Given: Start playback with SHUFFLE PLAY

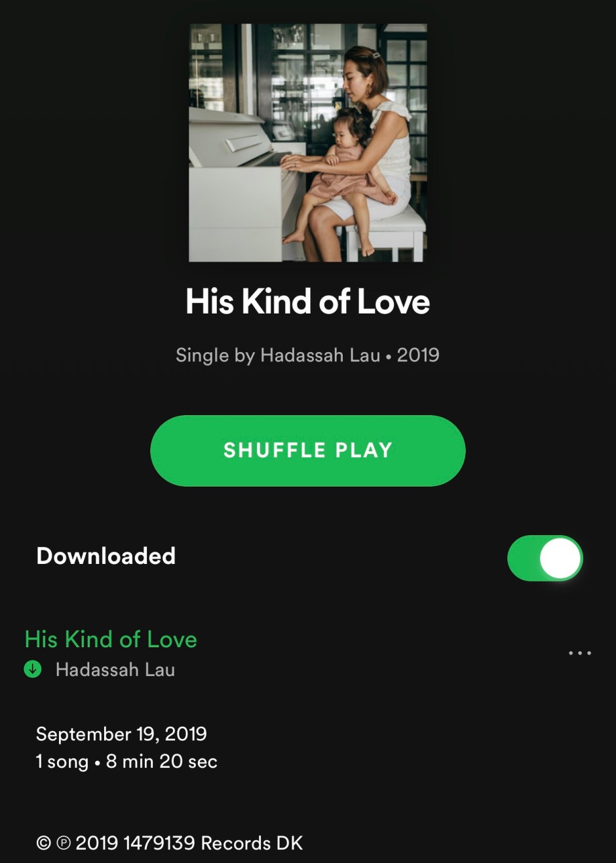Looking at the screenshot, I should [x=308, y=451].
